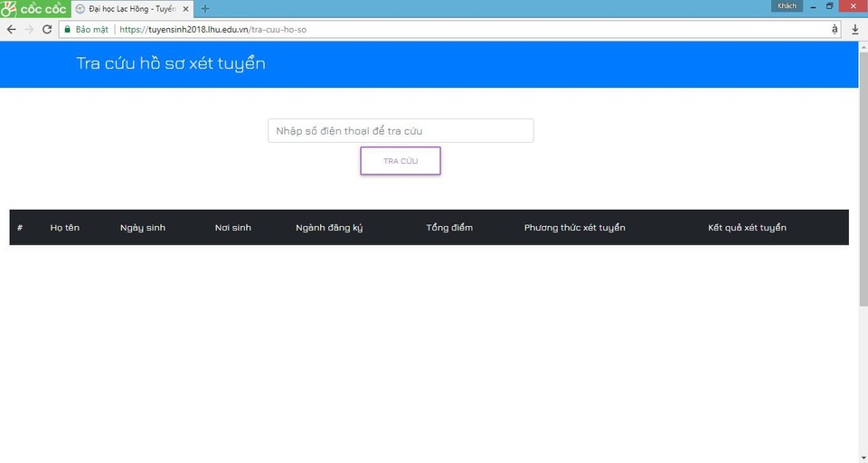868x463 pixels.
Task: Click the scrollbar down arrow
Action: 863,458
